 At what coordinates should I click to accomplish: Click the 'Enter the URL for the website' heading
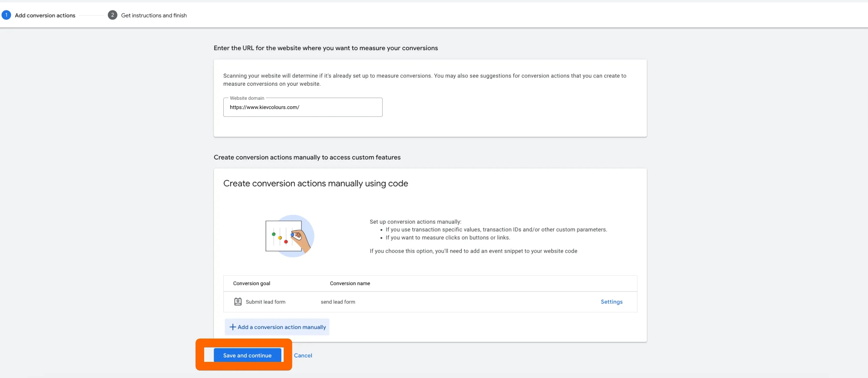click(326, 48)
